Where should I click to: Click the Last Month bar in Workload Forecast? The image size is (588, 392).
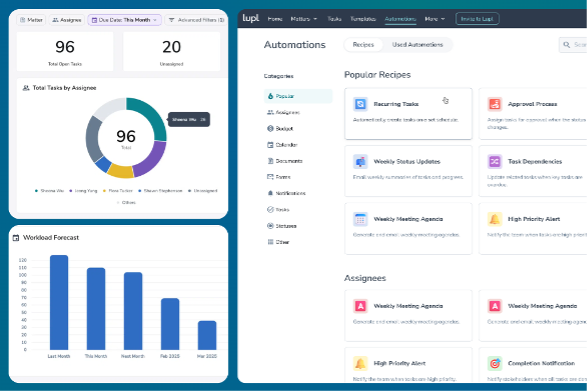59,302
